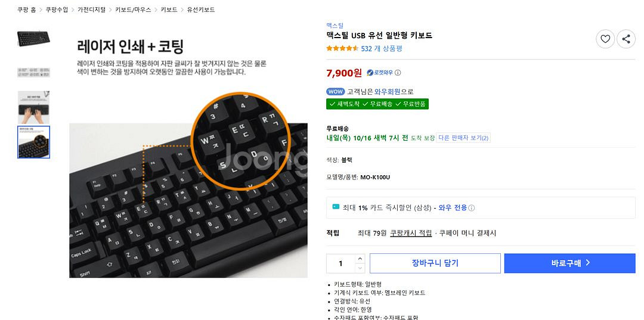Add item with 장바구니 담기 button

coord(435,263)
